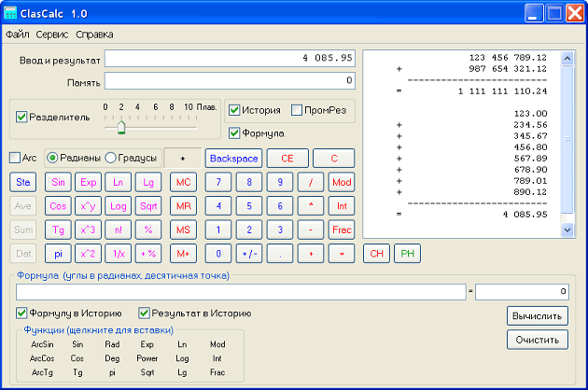Open the Файл menu

point(18,35)
